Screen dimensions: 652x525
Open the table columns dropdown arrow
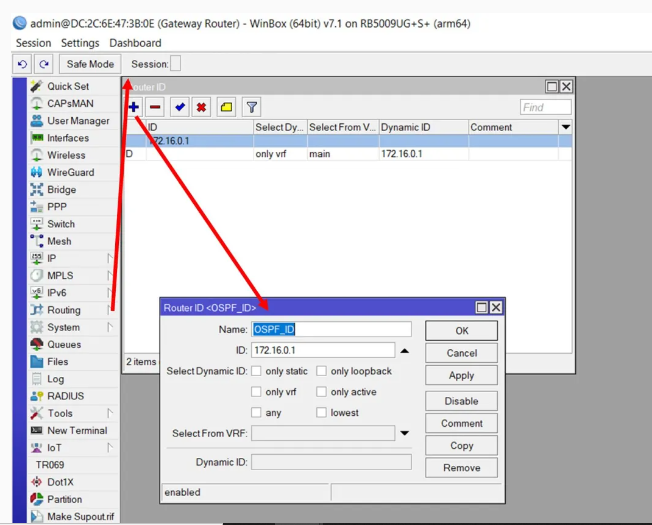click(566, 127)
